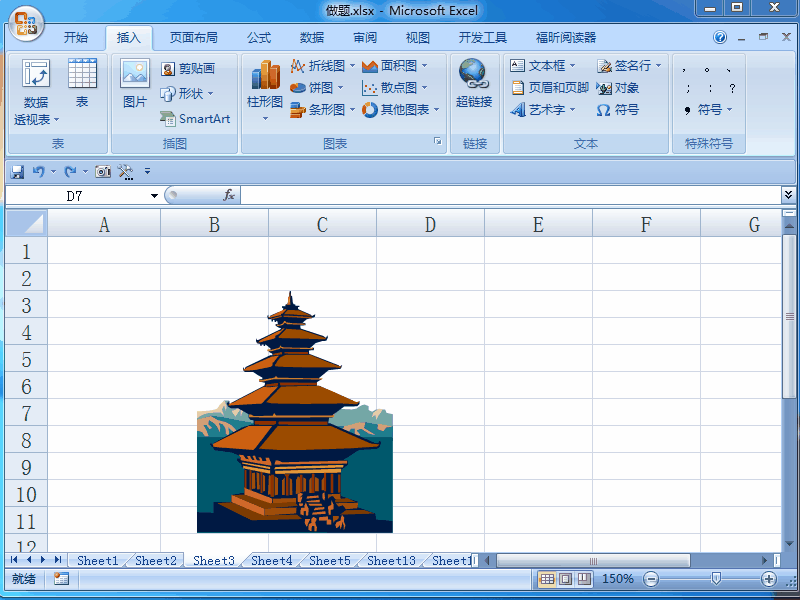Click the tools icon in quick toolbar
Viewport: 800px width, 600px height.
point(126,172)
